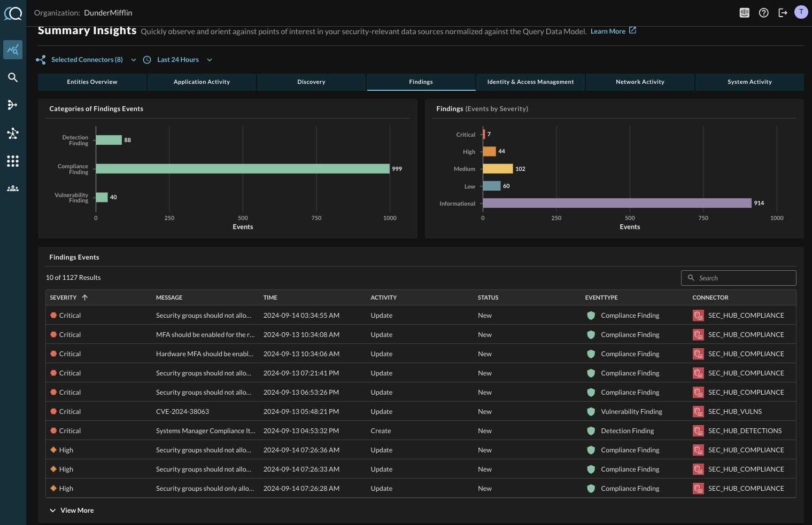Click the logout icon in top bar
Screen dimensions: 812x525
783,13
